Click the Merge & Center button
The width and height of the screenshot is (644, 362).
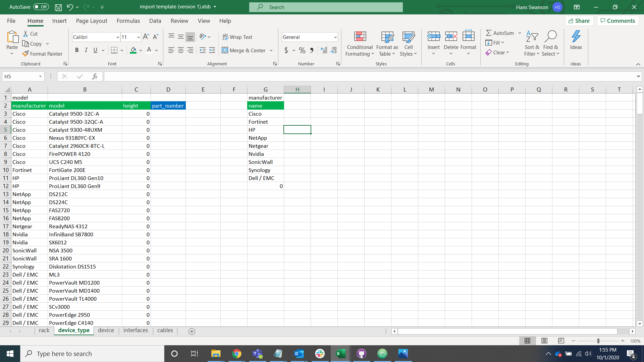click(x=244, y=50)
